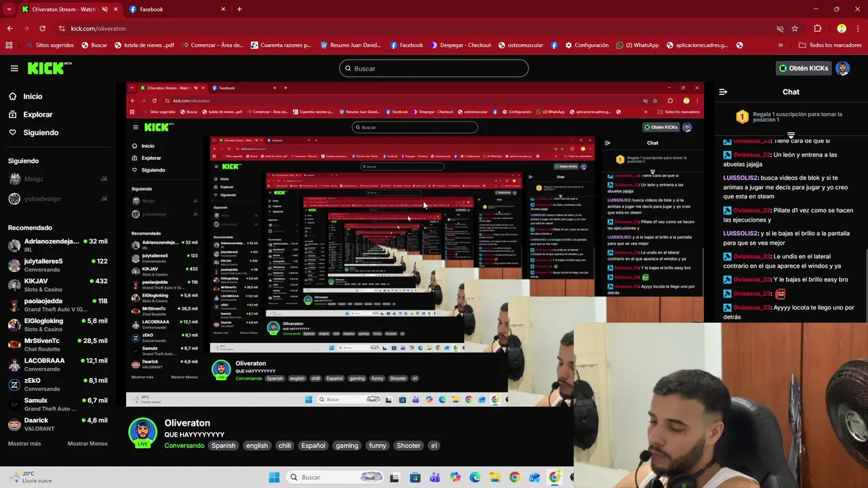Expand recommended list with Mostrar más
The height and width of the screenshot is (488, 868).
24,444
